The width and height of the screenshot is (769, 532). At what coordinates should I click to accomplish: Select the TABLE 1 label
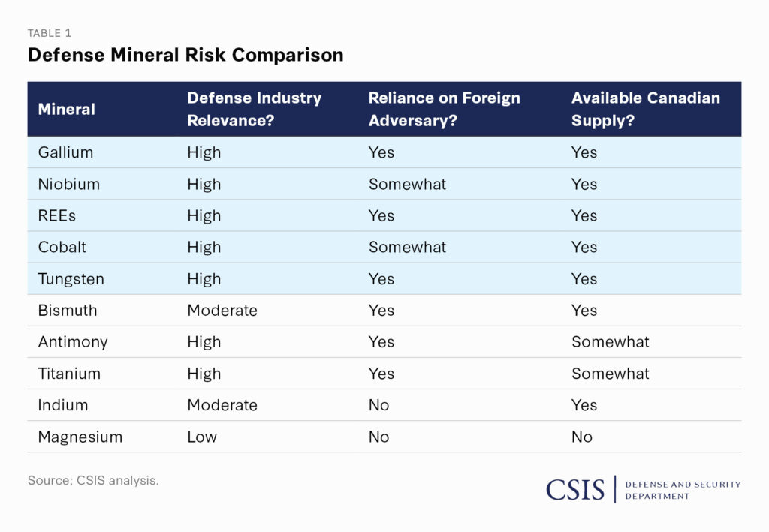pos(50,33)
